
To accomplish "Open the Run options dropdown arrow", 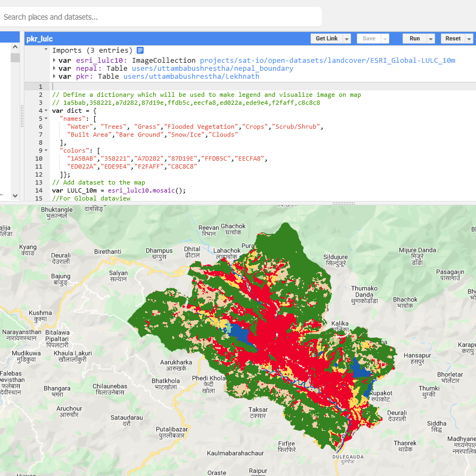I will click(x=431, y=39).
